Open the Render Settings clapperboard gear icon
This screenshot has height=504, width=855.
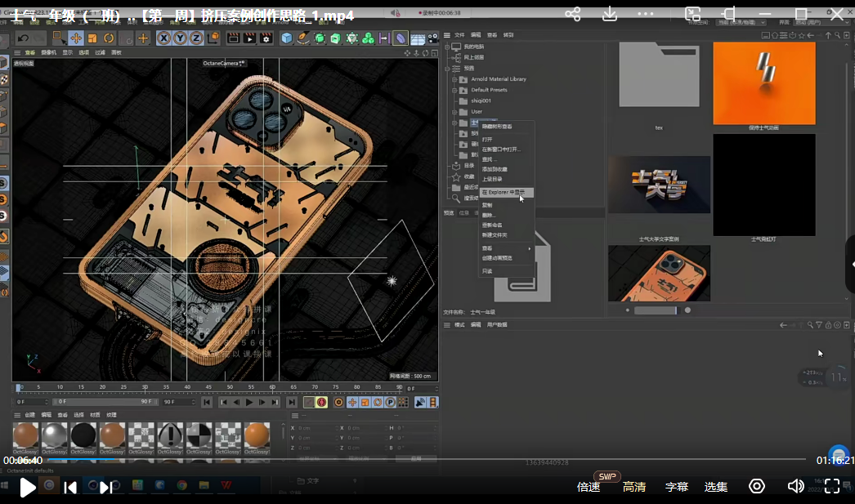coord(266,38)
